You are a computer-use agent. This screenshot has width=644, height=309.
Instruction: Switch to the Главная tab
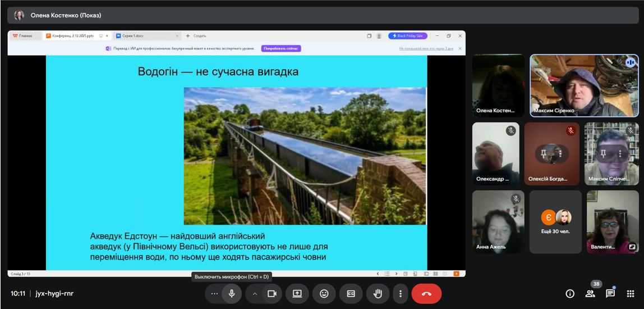(25, 36)
